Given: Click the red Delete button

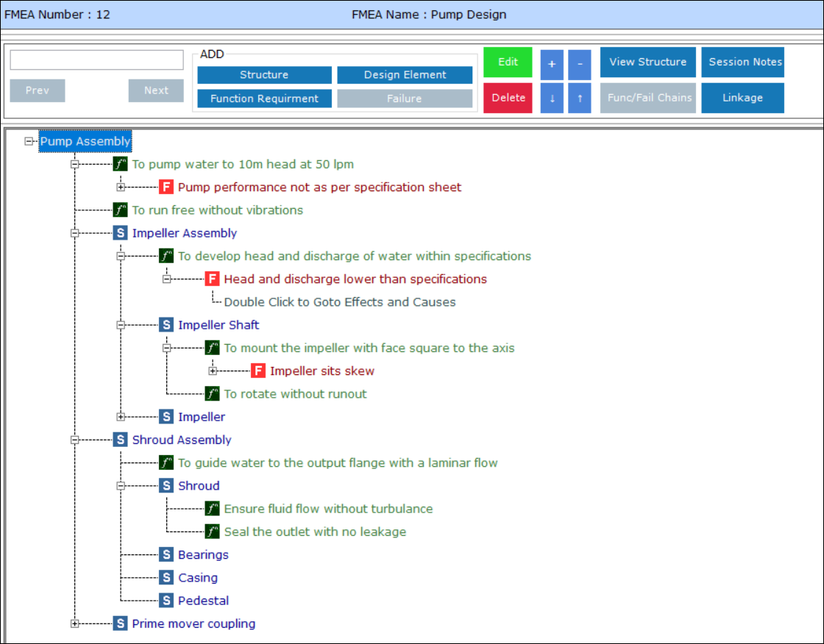Looking at the screenshot, I should pyautogui.click(x=508, y=98).
